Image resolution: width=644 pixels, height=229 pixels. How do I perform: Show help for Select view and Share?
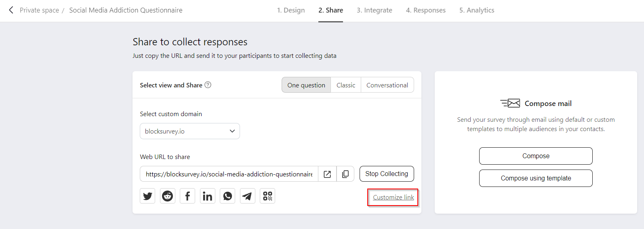(208, 85)
